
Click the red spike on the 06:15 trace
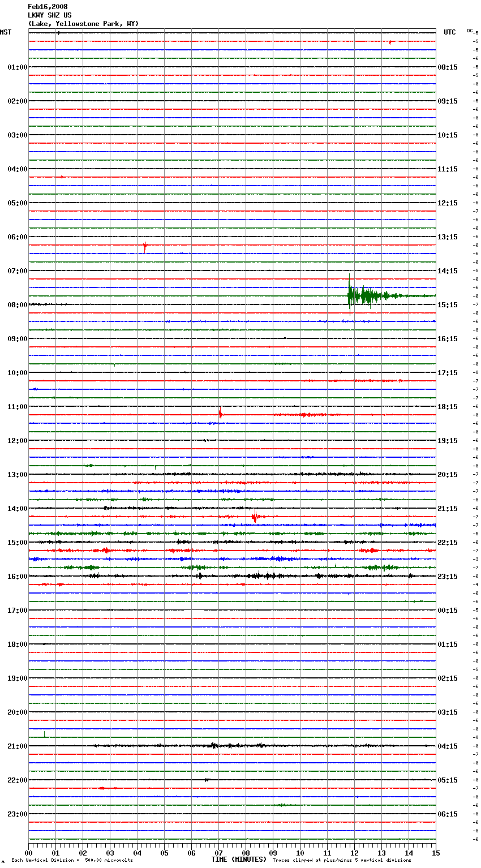(145, 246)
